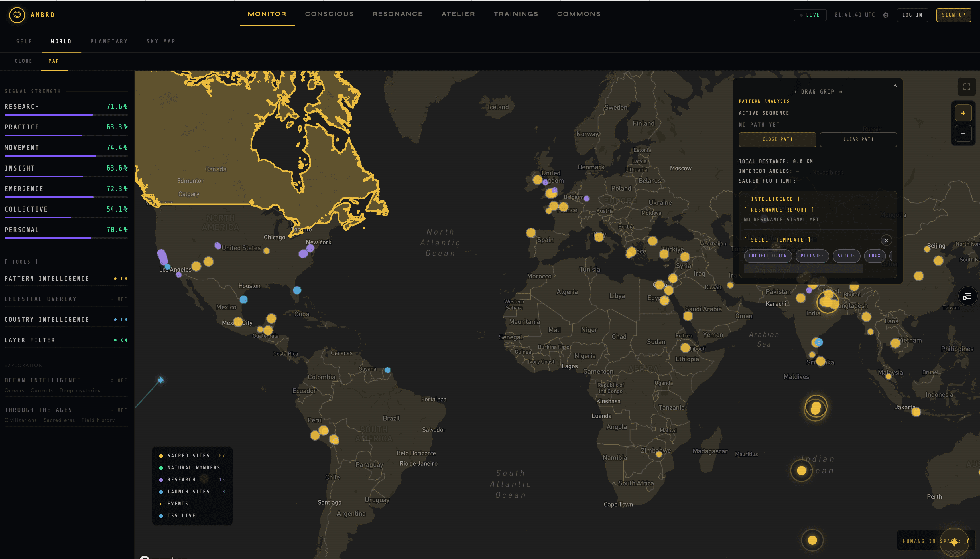The width and height of the screenshot is (980, 559).
Task: Click the AMBRO concentric circle logo
Action: click(17, 15)
